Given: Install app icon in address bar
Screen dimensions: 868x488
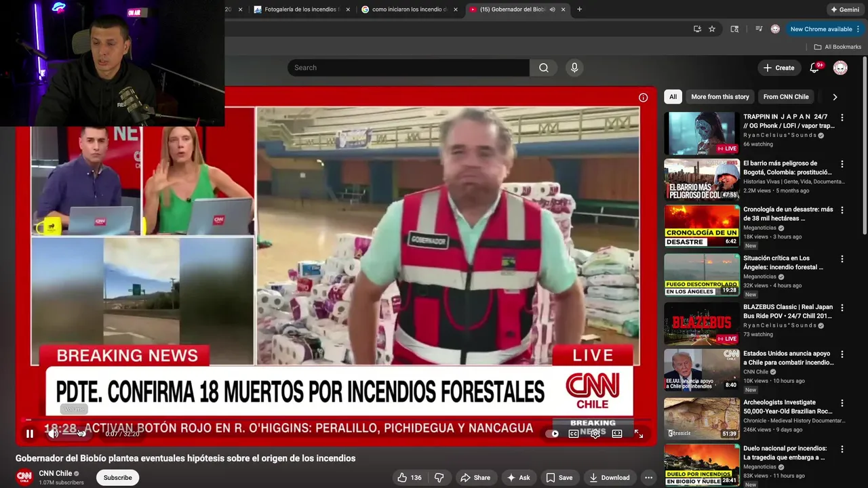Looking at the screenshot, I should (697, 29).
